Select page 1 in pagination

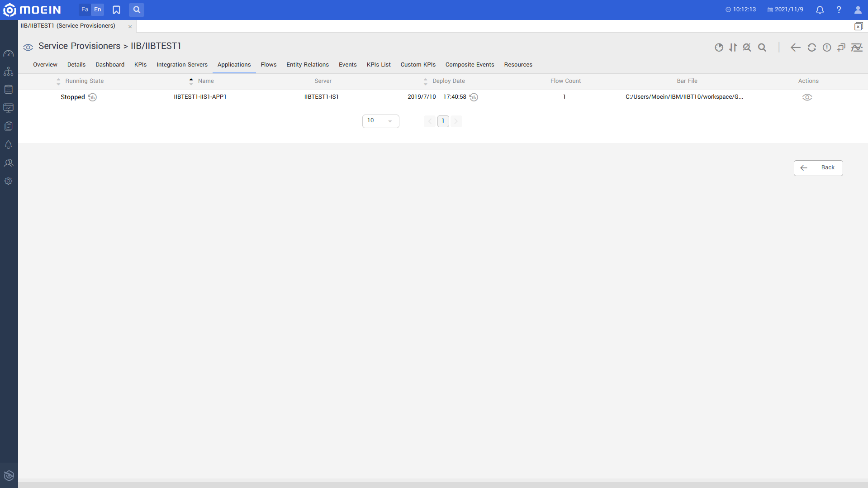point(443,121)
